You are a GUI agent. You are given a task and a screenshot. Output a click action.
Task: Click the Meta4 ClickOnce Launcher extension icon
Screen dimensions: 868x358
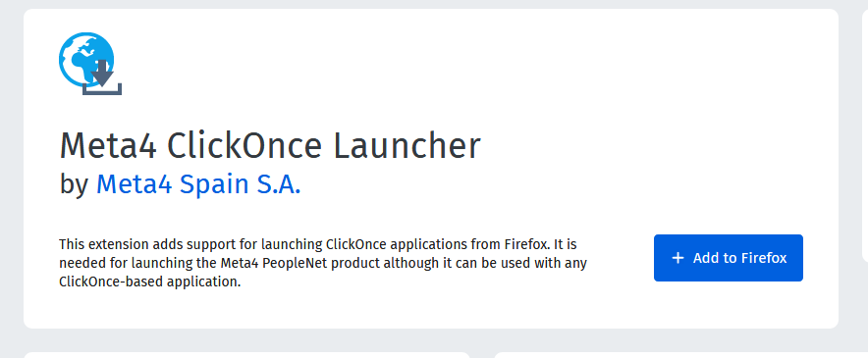[90, 64]
